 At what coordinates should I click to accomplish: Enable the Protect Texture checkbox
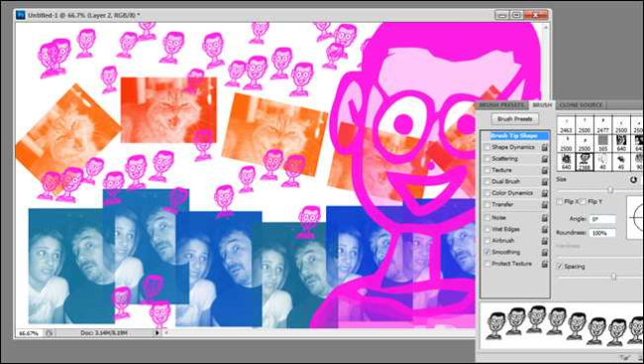click(487, 264)
